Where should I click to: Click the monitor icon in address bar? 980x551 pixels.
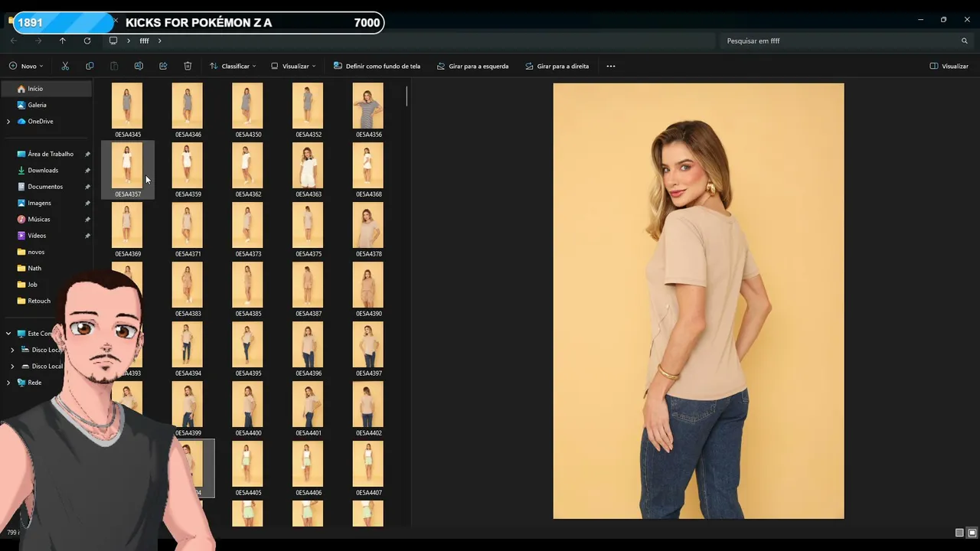113,41
